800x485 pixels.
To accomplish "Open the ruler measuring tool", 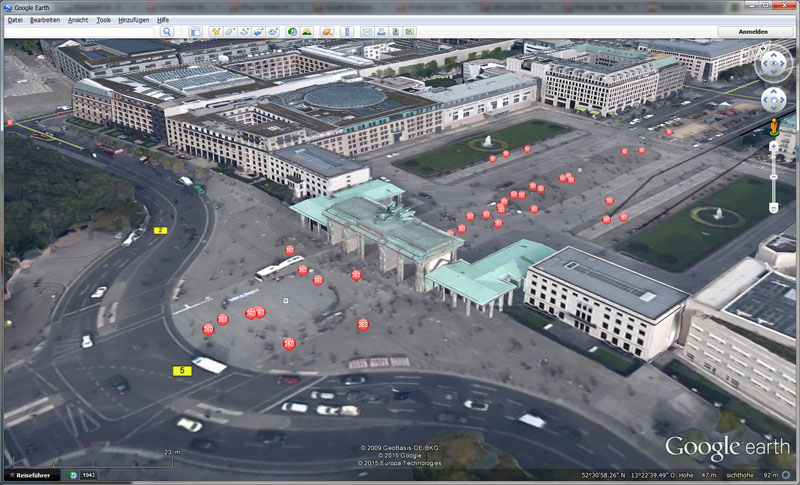I will pyautogui.click(x=347, y=32).
